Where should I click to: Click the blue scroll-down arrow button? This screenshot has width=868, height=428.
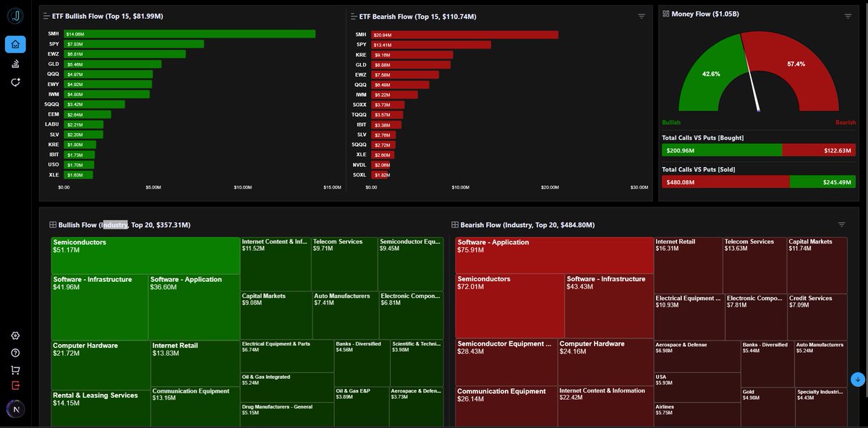pyautogui.click(x=858, y=379)
